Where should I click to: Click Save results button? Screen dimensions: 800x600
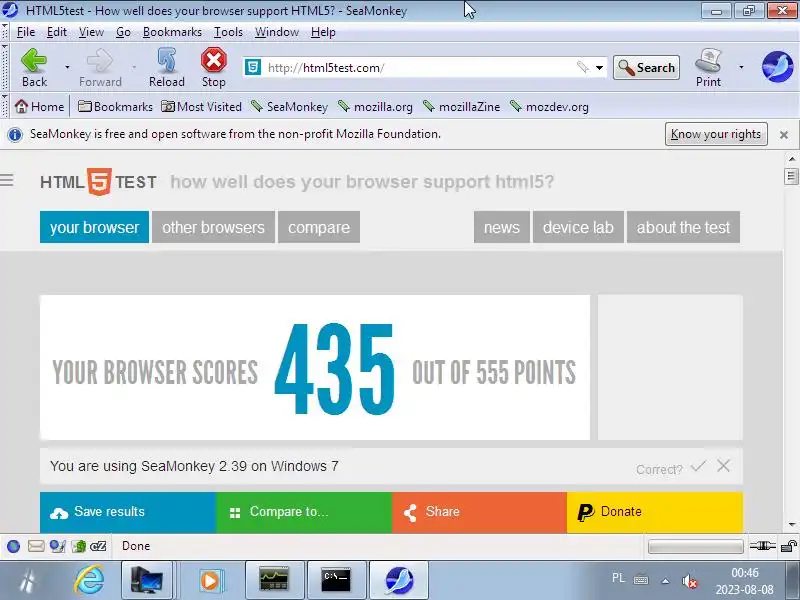click(x=128, y=512)
